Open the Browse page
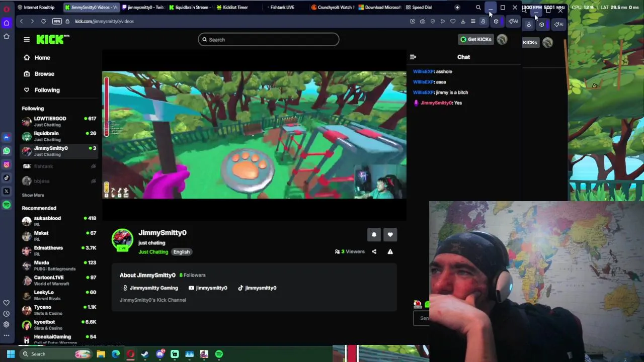Viewport: 644px width, 362px height. [44, 74]
